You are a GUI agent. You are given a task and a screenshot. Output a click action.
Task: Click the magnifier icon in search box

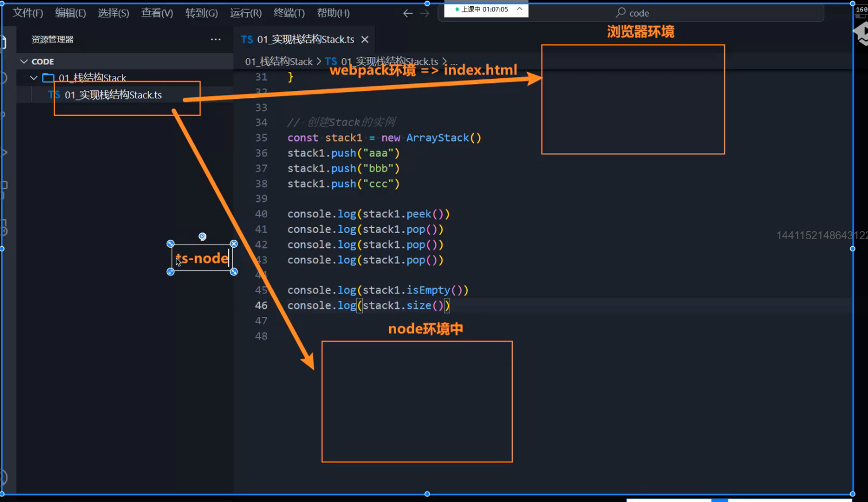(621, 12)
